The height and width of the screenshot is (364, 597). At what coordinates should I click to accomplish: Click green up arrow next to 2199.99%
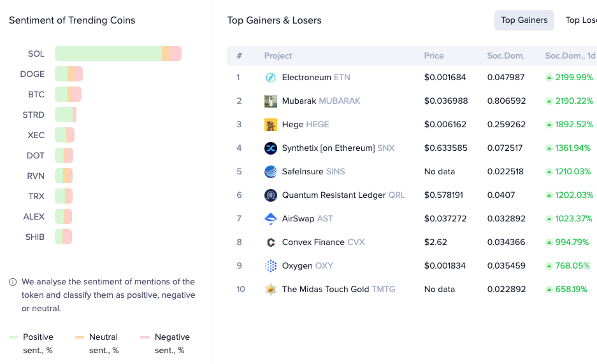click(549, 78)
